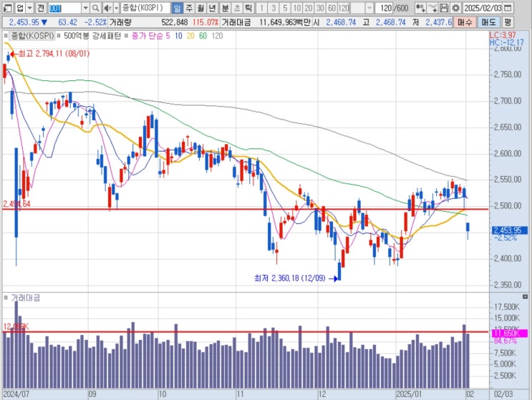Click the magnifier search icon
Image resolution: width=532 pixels, height=400 pixels.
96,7
